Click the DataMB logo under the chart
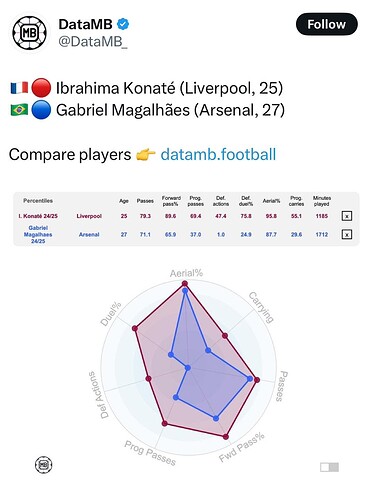The width and height of the screenshot is (374, 500). [x=44, y=465]
